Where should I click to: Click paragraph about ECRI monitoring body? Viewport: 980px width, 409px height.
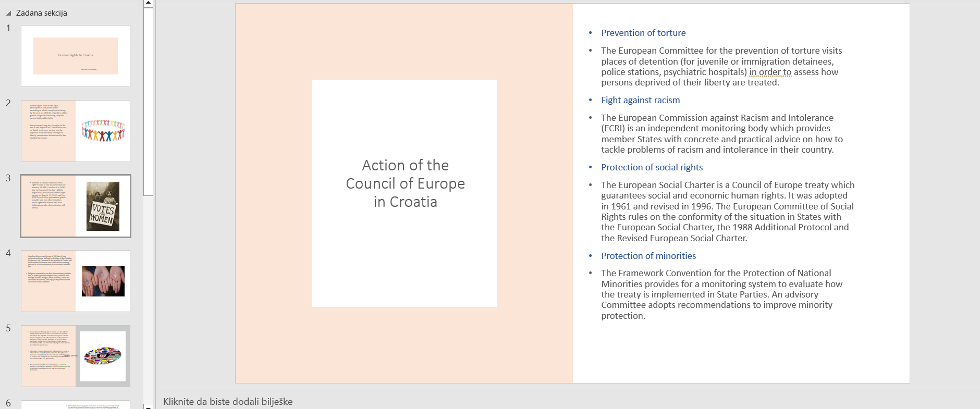pos(722,134)
